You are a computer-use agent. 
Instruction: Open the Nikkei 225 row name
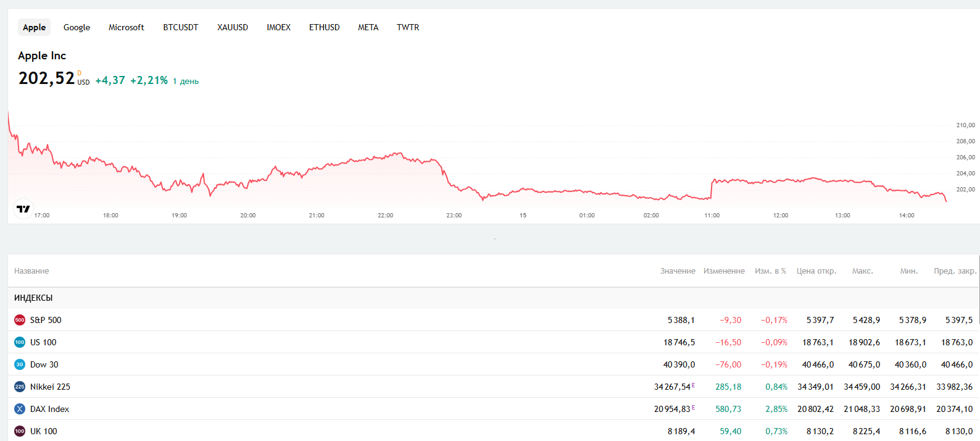[x=50, y=387]
